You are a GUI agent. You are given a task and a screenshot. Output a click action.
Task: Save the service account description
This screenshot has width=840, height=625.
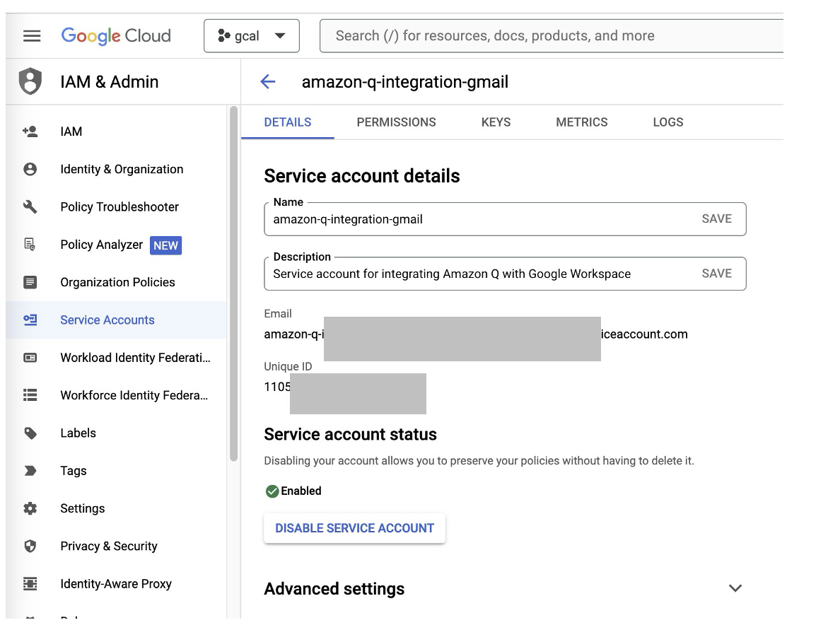pyautogui.click(x=716, y=274)
